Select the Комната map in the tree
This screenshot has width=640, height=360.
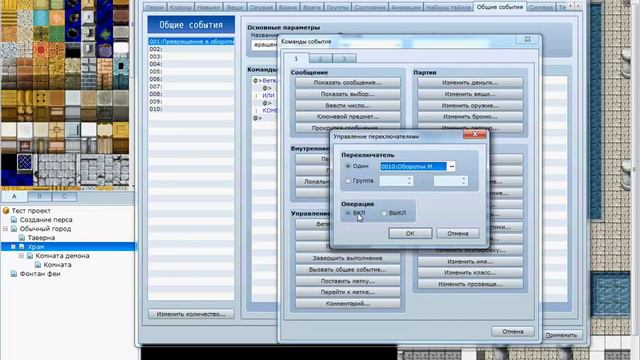57,264
